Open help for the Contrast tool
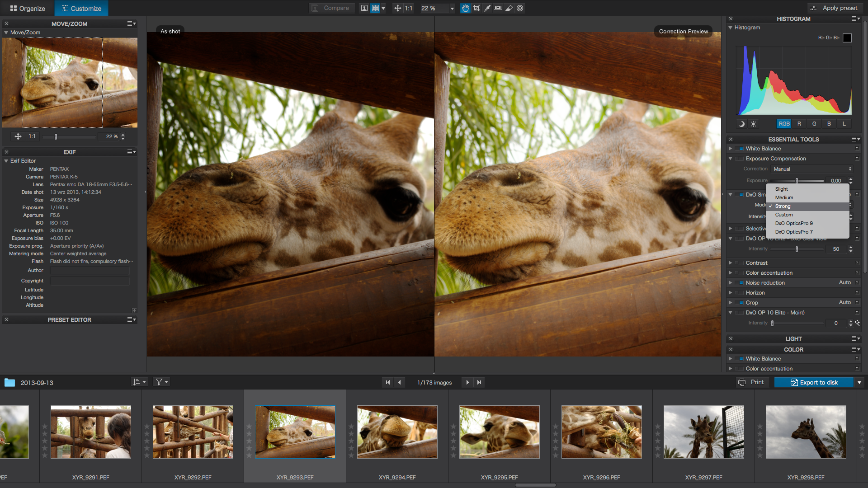 coord(857,263)
